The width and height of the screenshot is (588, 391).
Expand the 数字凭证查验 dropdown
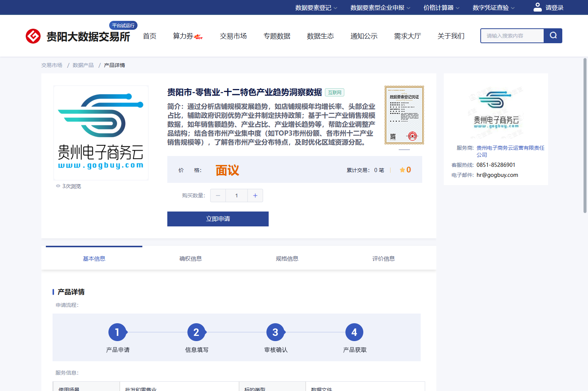click(493, 7)
